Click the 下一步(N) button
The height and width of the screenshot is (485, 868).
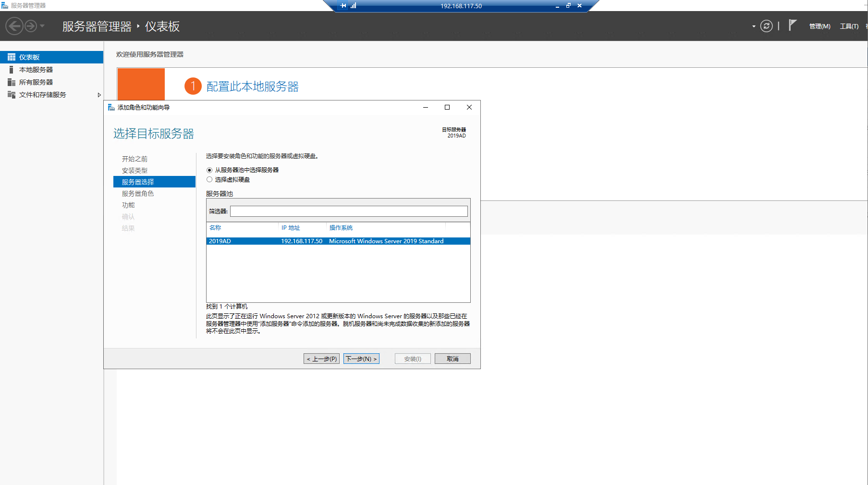coord(361,359)
